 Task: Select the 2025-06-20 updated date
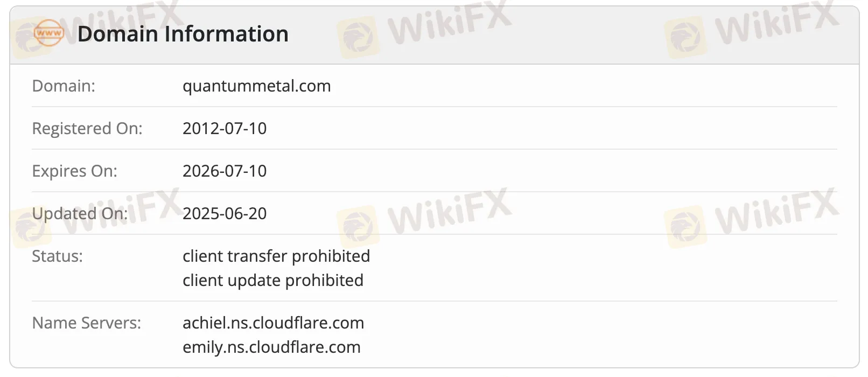tap(225, 214)
